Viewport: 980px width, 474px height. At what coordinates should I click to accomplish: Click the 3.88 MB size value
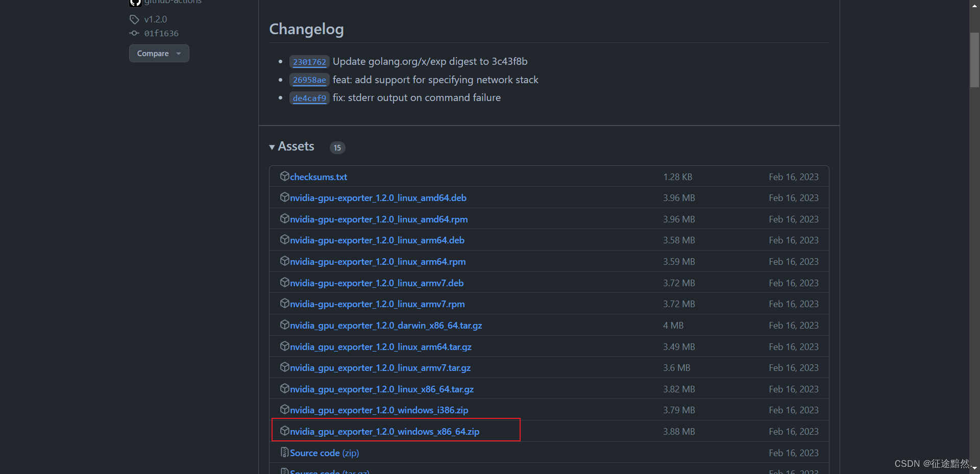pyautogui.click(x=679, y=432)
